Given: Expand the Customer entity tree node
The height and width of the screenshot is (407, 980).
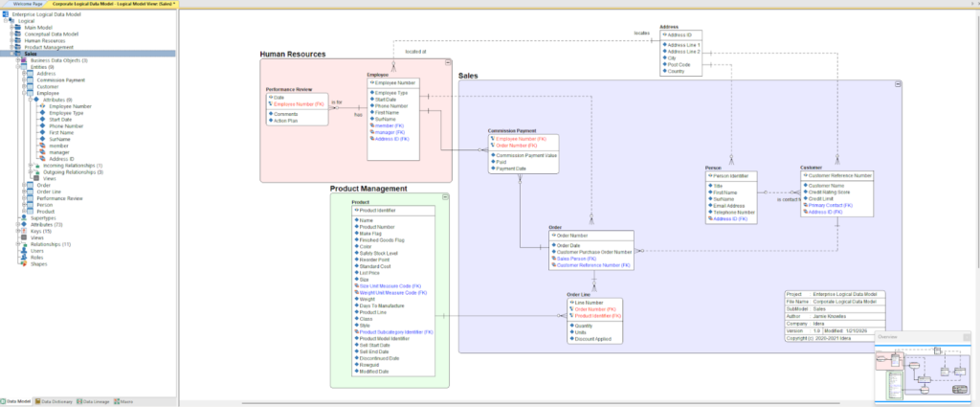Looking at the screenshot, I should point(23,87).
